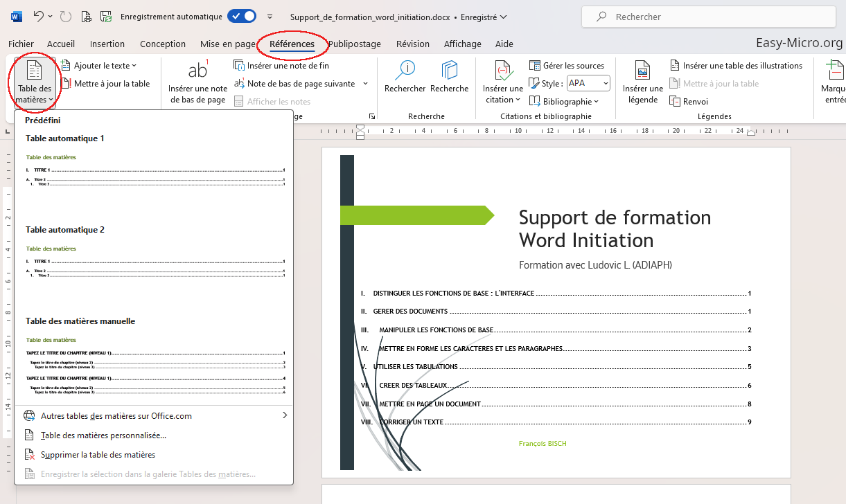Image resolution: width=846 pixels, height=504 pixels.
Task: Click Mettre à jour la table
Action: [x=106, y=83]
